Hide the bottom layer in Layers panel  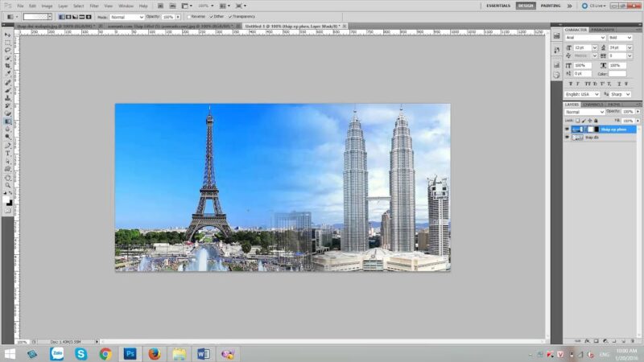pyautogui.click(x=568, y=138)
